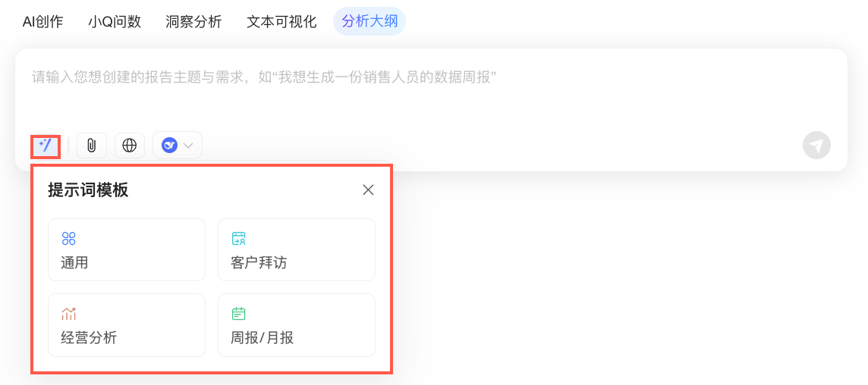Screen dimensions: 868x385
Task: Select the 文本可视化 tab
Action: click(x=281, y=21)
